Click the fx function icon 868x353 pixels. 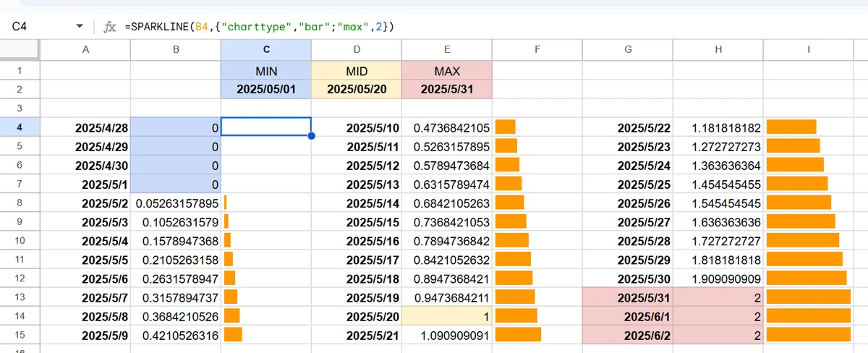pos(110,27)
